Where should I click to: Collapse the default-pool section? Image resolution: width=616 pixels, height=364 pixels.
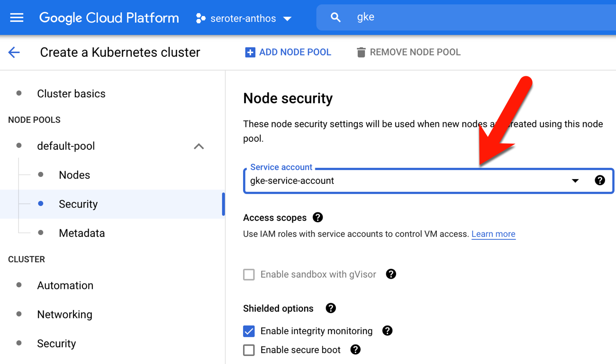(x=199, y=146)
